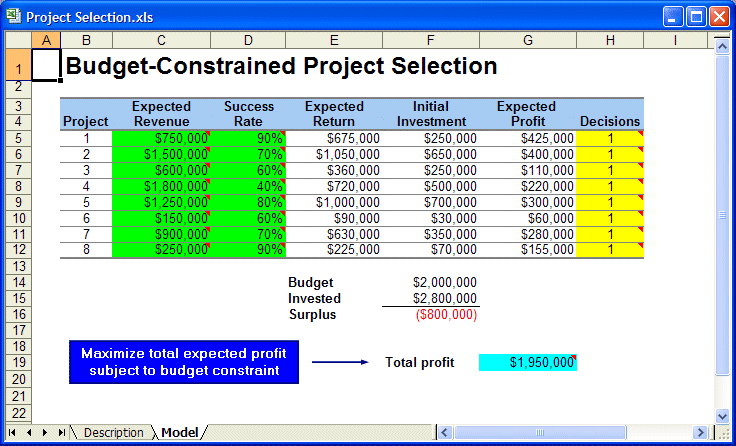This screenshot has width=736, height=446.
Task: Click the vertical split box above scrollbar
Action: (x=722, y=36)
